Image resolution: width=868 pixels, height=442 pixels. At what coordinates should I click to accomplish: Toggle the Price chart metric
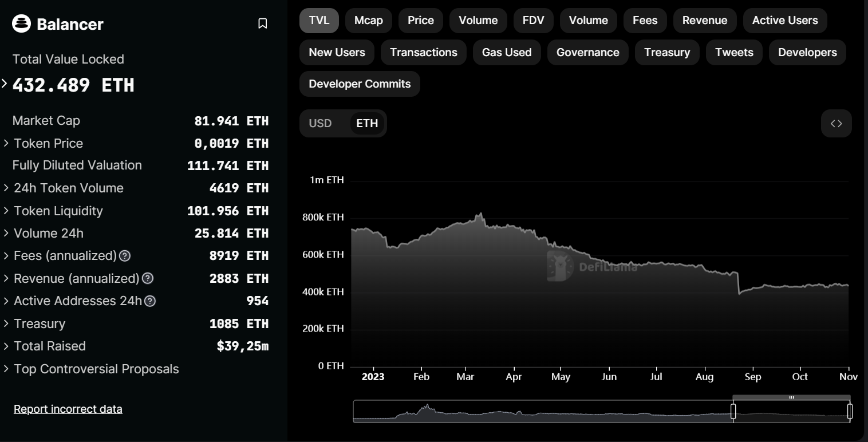coord(421,21)
